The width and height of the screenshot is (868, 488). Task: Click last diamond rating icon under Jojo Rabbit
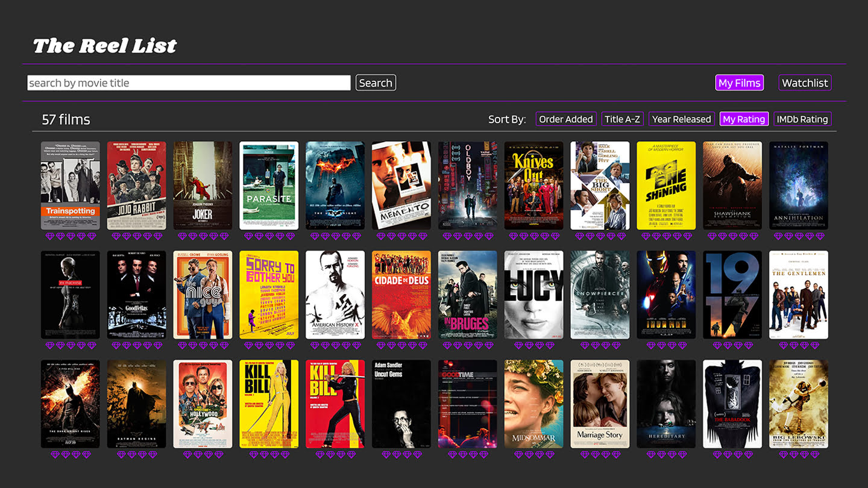(x=158, y=236)
